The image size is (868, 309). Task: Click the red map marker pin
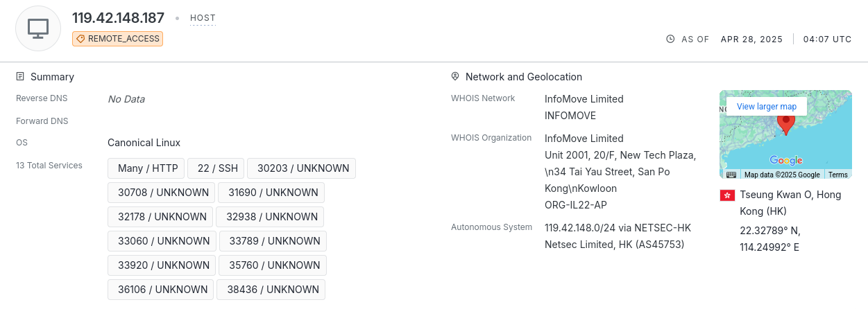coord(785,123)
